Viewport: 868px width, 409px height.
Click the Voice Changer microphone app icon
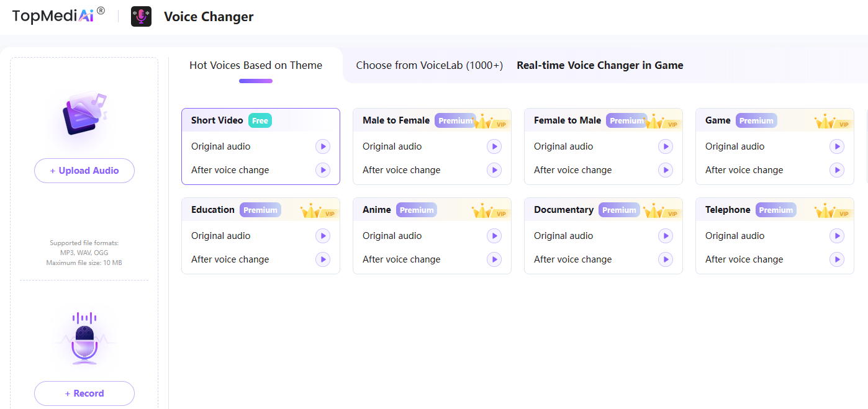click(141, 17)
